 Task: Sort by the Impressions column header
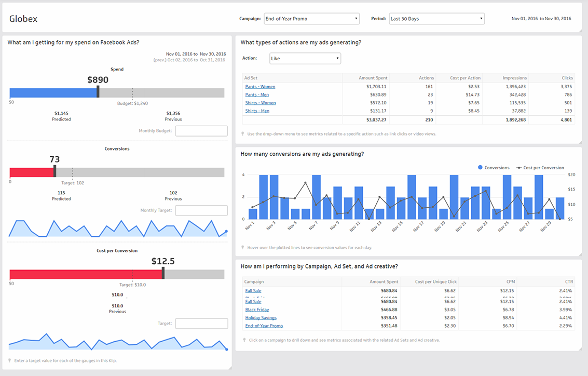(x=514, y=78)
